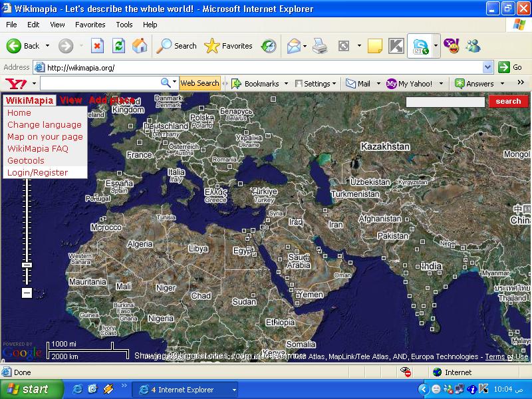
Task: Launch Yahoo Messenger from the toolbar
Action: pyautogui.click(x=452, y=46)
